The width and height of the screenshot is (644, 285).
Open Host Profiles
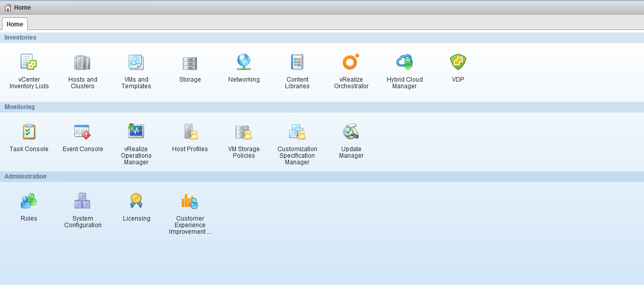190,132
